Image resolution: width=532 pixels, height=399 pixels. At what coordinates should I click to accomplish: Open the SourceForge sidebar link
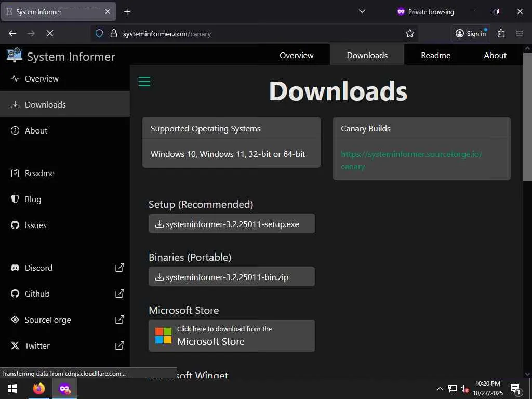tap(65, 320)
